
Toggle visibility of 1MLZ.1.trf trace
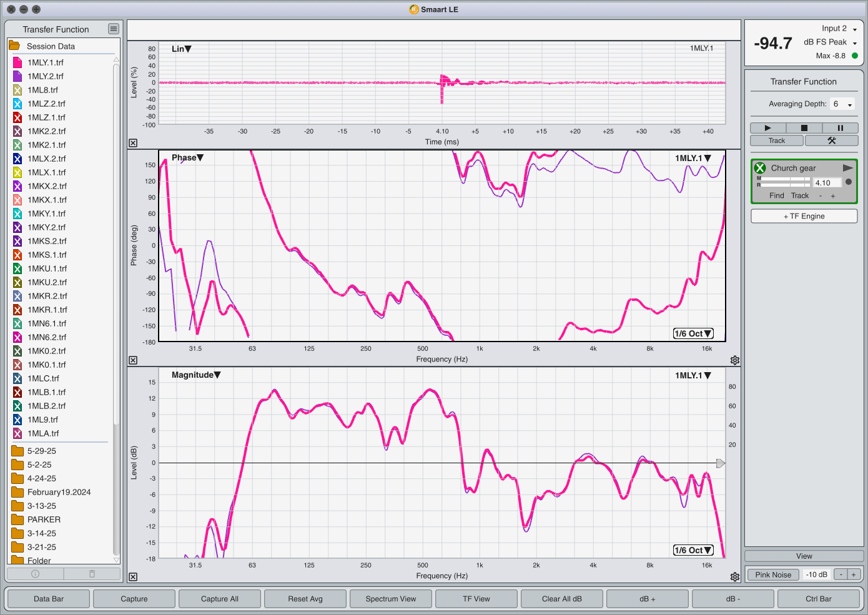coord(17,117)
